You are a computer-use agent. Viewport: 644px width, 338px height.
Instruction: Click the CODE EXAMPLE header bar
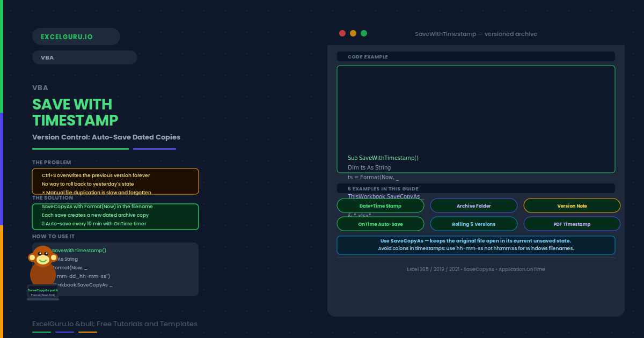click(476, 56)
